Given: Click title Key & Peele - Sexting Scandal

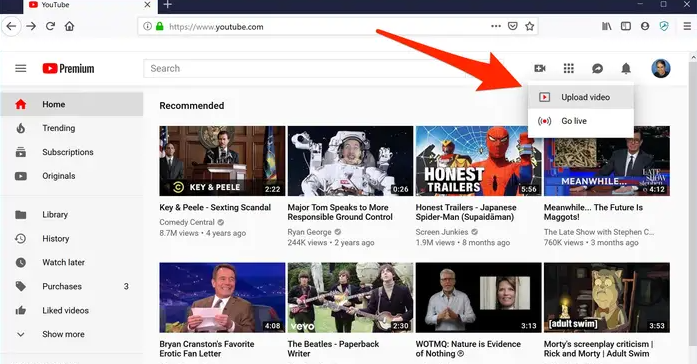Looking at the screenshot, I should (215, 208).
